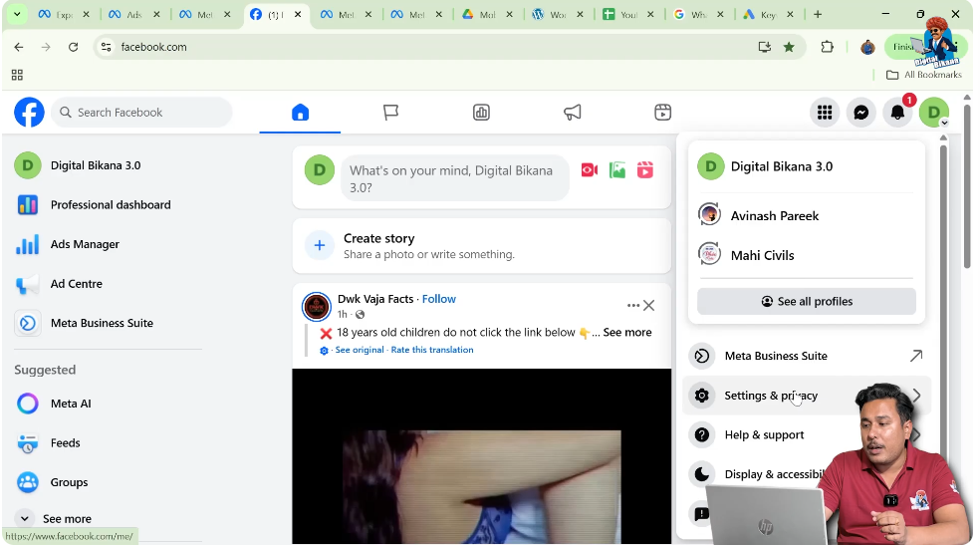Reload the facebook.com page

(x=73, y=47)
